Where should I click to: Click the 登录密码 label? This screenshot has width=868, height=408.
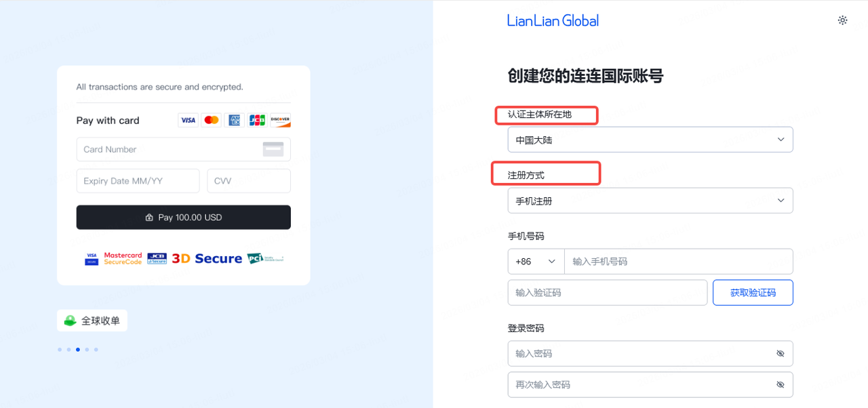point(526,328)
